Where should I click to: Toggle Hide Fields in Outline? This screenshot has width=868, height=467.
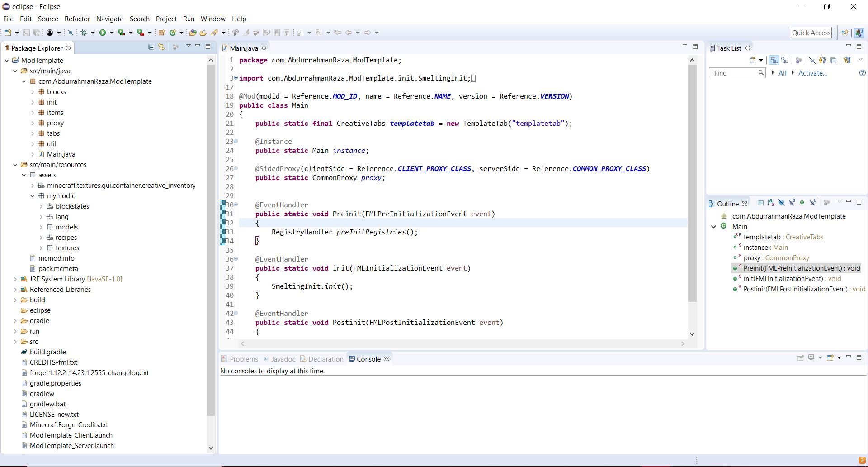click(782, 203)
